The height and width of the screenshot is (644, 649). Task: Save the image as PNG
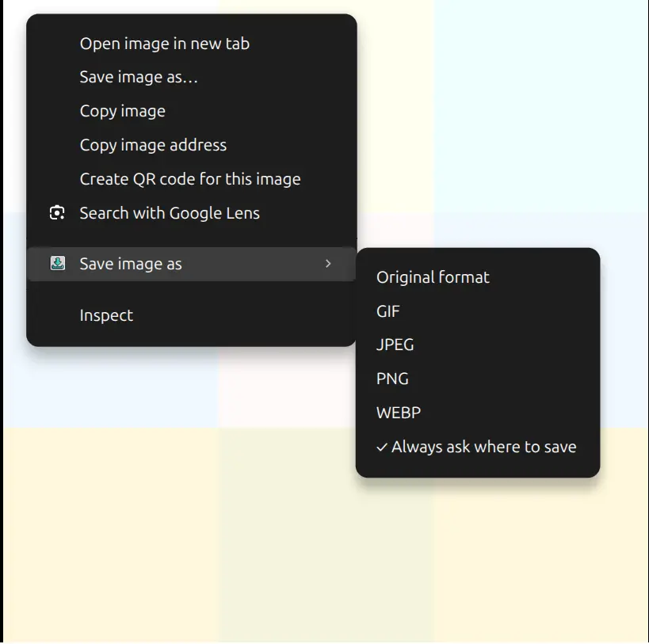tap(392, 379)
